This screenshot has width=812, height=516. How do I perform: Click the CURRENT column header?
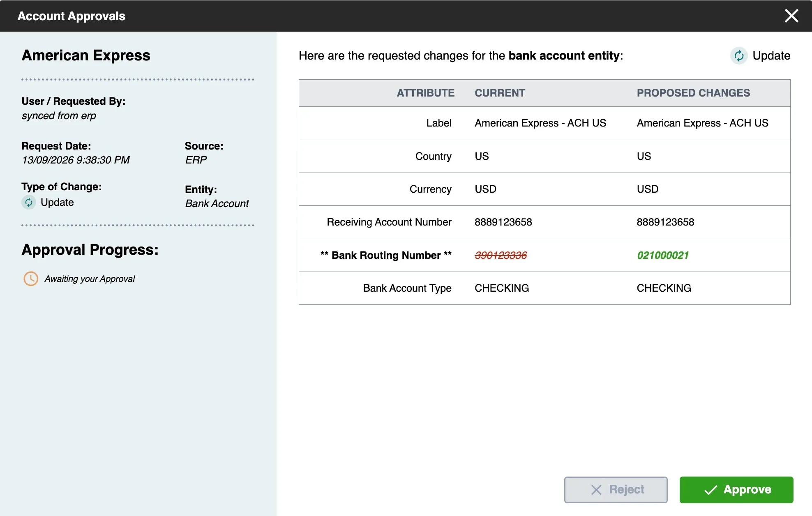click(x=500, y=93)
